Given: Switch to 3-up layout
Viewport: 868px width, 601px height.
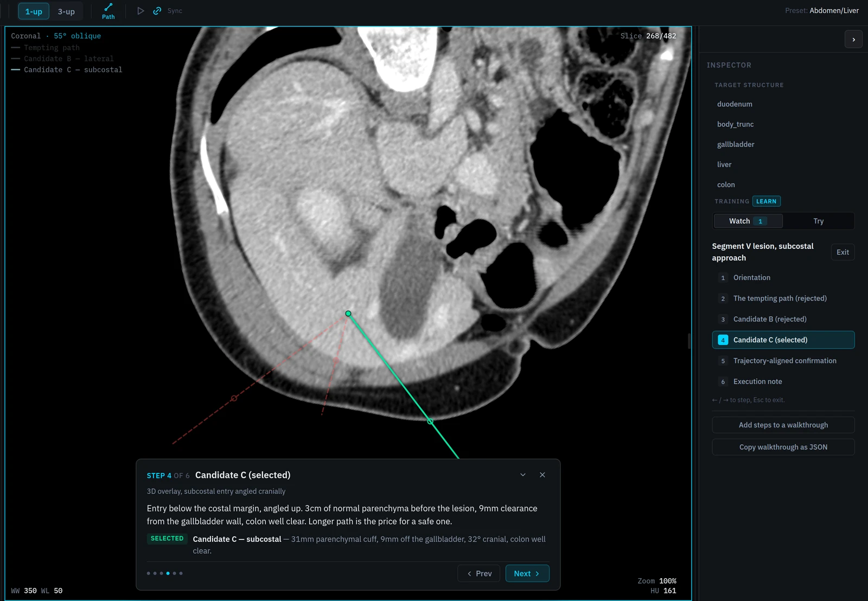Looking at the screenshot, I should [66, 11].
